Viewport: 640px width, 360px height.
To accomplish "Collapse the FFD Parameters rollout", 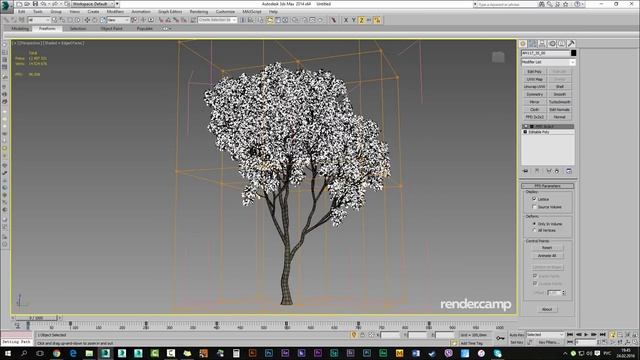I will click(548, 186).
